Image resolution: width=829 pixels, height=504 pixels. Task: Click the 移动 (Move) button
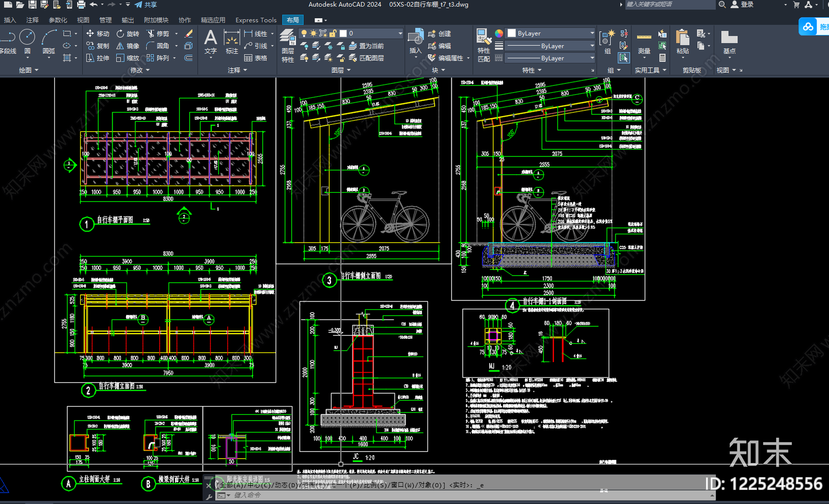coord(98,33)
